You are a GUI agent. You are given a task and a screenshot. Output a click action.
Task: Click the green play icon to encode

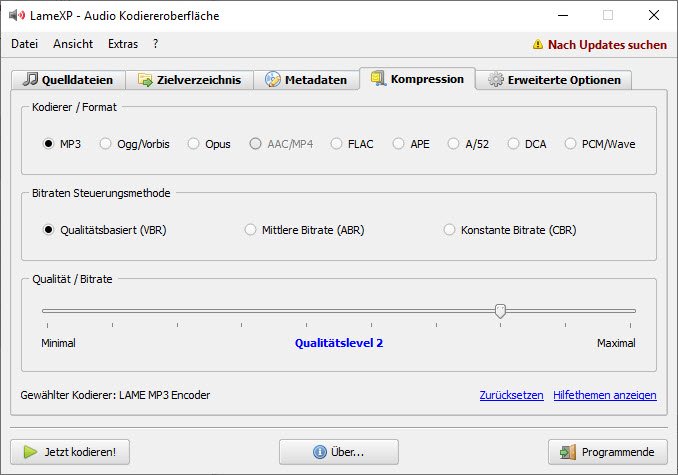point(30,452)
